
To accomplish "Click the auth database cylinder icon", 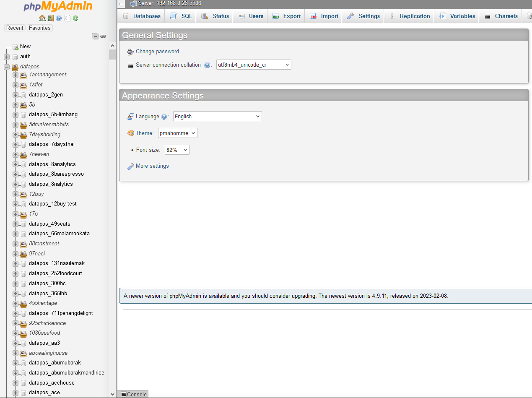I will click(16, 57).
